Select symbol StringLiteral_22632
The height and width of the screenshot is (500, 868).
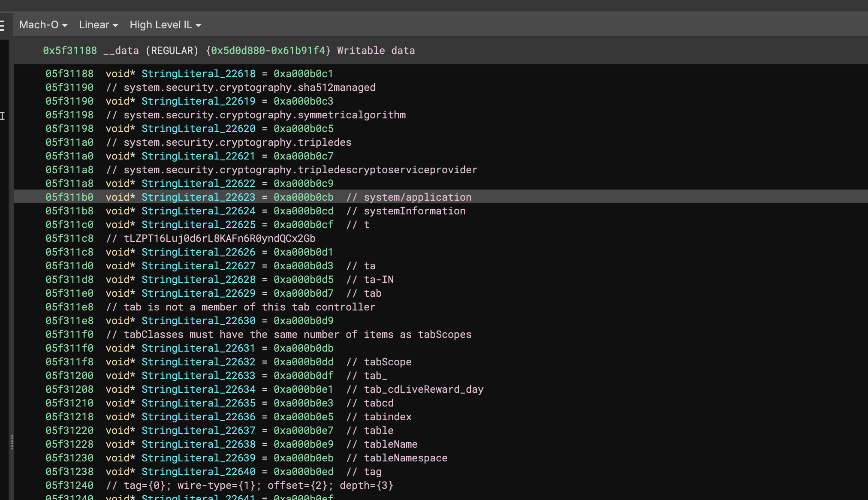coord(199,362)
